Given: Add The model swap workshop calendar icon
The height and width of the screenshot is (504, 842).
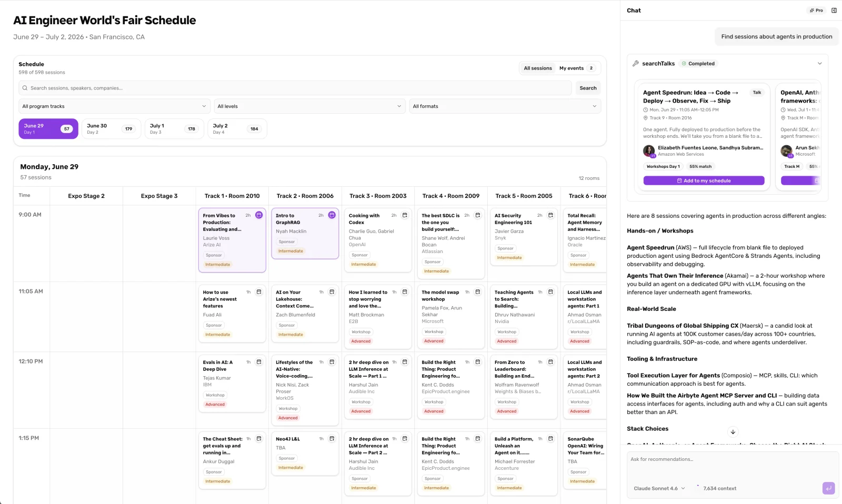Looking at the screenshot, I should [x=478, y=292].
